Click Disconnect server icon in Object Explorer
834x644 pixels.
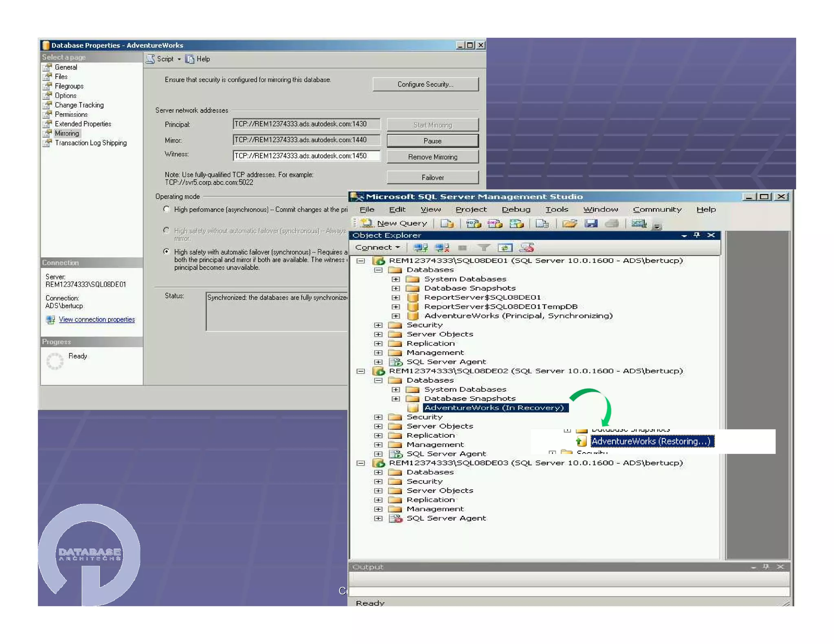point(442,248)
